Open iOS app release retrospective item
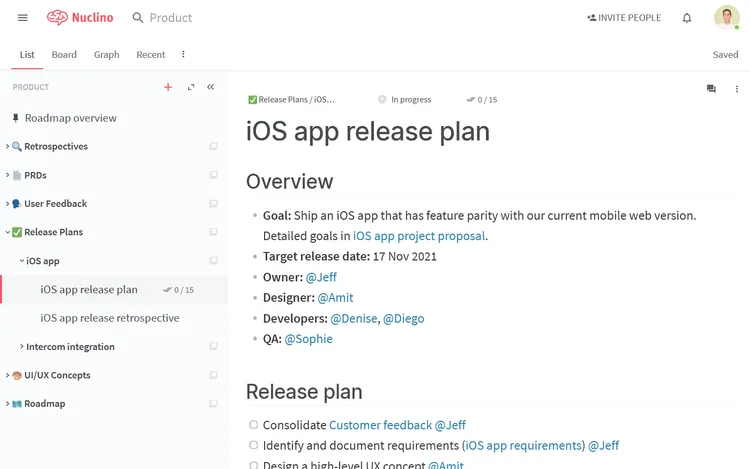Screen dimensions: 750x469 point(110,318)
